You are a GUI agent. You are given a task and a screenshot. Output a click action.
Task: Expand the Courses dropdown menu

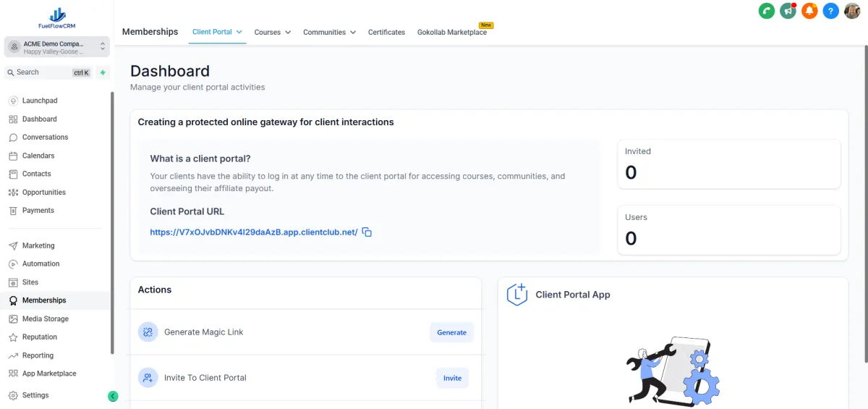[272, 33]
